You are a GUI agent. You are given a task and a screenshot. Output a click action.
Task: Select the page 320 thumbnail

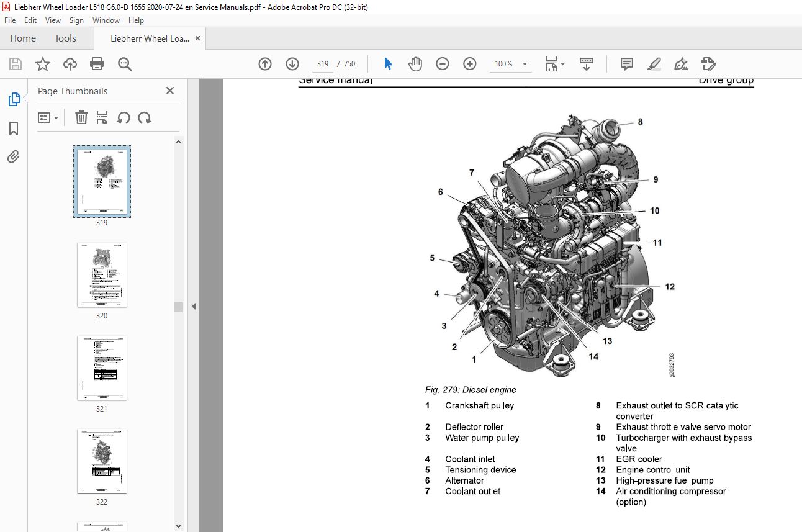102,275
